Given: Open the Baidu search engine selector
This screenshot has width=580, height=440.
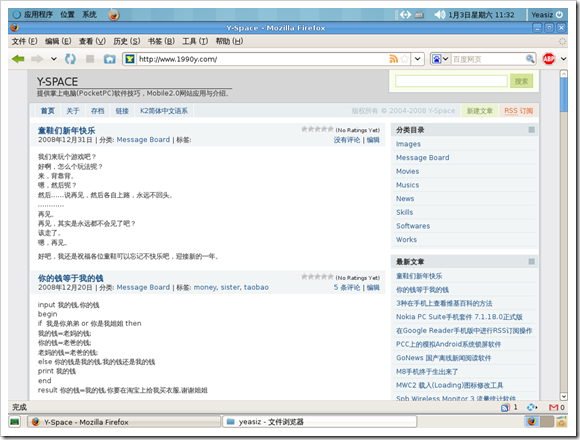Looking at the screenshot, I should [440, 59].
